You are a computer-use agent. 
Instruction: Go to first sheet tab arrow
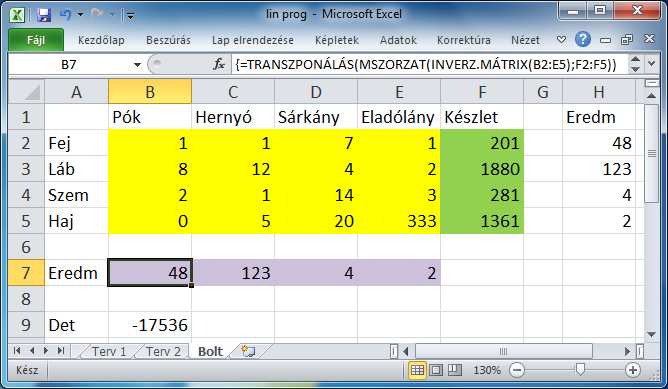tap(17, 351)
